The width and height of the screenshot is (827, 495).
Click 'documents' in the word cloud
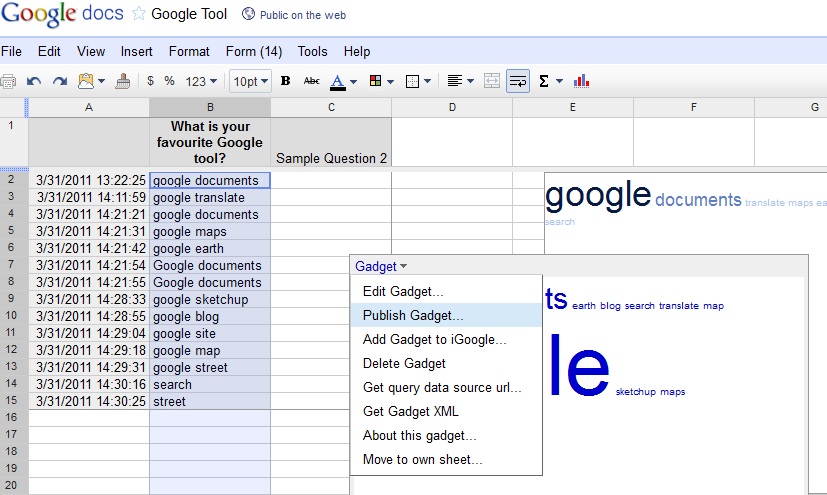[x=698, y=200]
